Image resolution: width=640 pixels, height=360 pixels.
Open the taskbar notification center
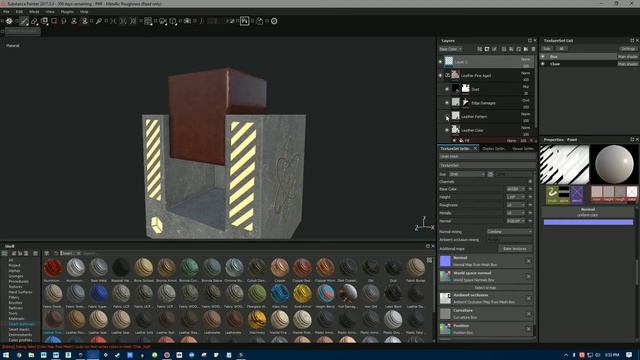click(629, 355)
